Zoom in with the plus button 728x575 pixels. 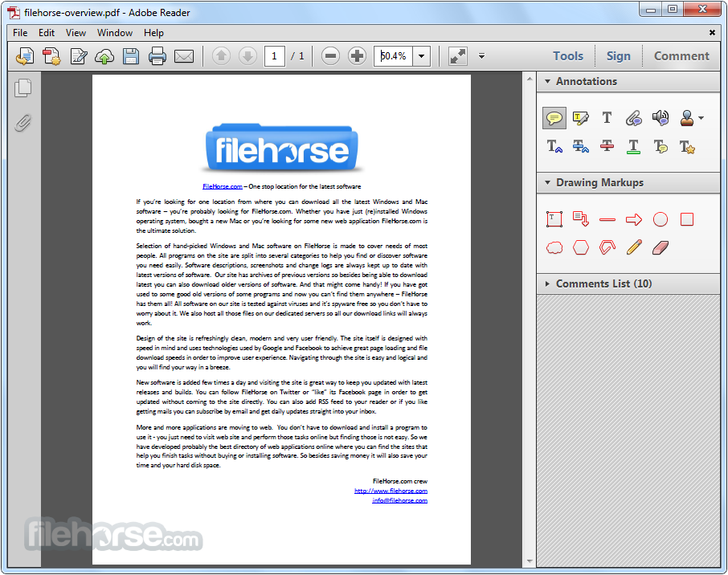357,56
